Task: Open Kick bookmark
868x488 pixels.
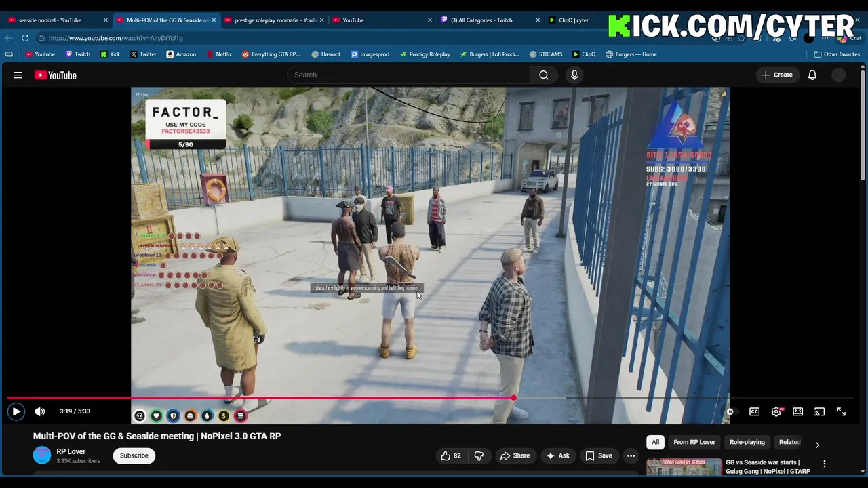Action: (111, 54)
